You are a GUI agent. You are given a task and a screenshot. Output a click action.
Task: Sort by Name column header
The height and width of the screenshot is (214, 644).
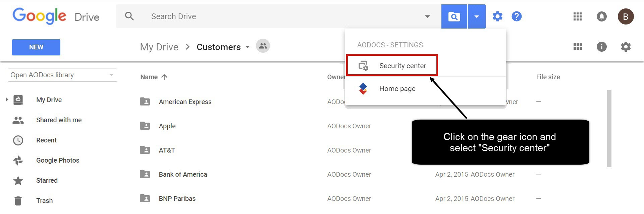pyautogui.click(x=149, y=77)
